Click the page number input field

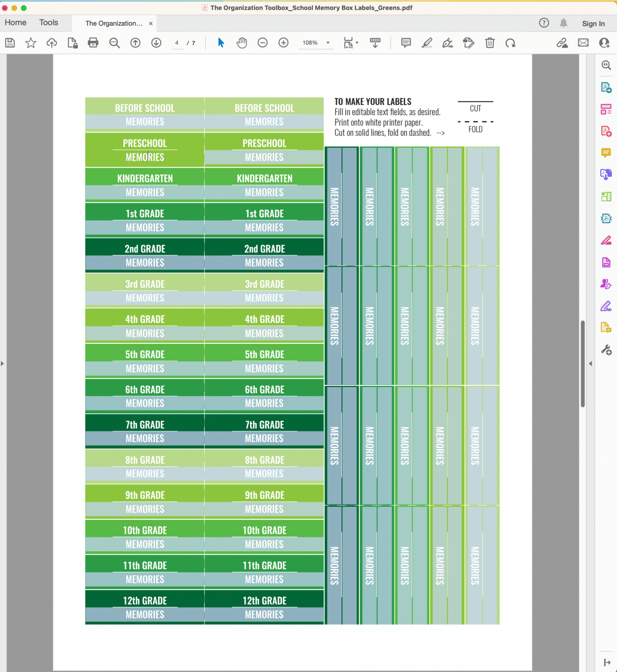click(x=177, y=43)
